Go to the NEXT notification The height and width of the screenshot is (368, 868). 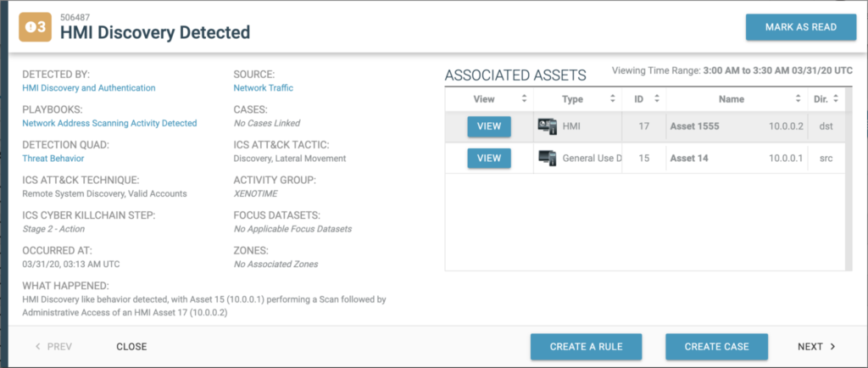[x=816, y=347]
